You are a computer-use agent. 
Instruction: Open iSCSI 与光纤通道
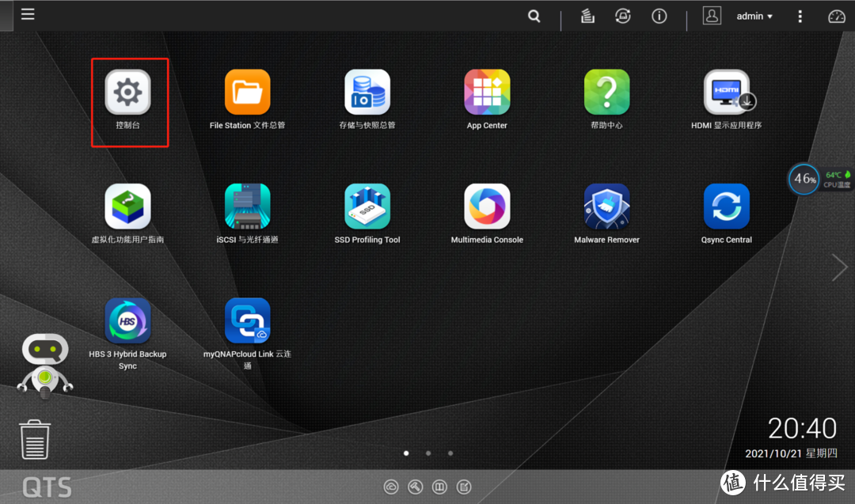248,207
